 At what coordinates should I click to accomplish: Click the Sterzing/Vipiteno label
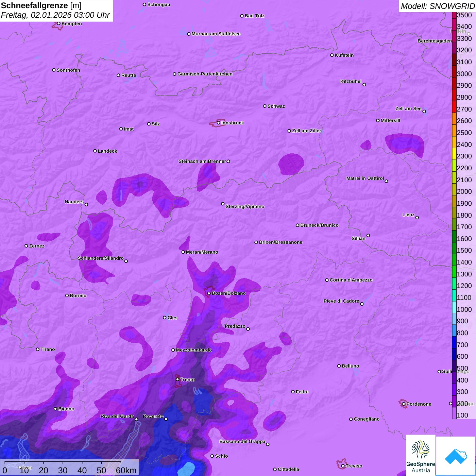tap(245, 206)
